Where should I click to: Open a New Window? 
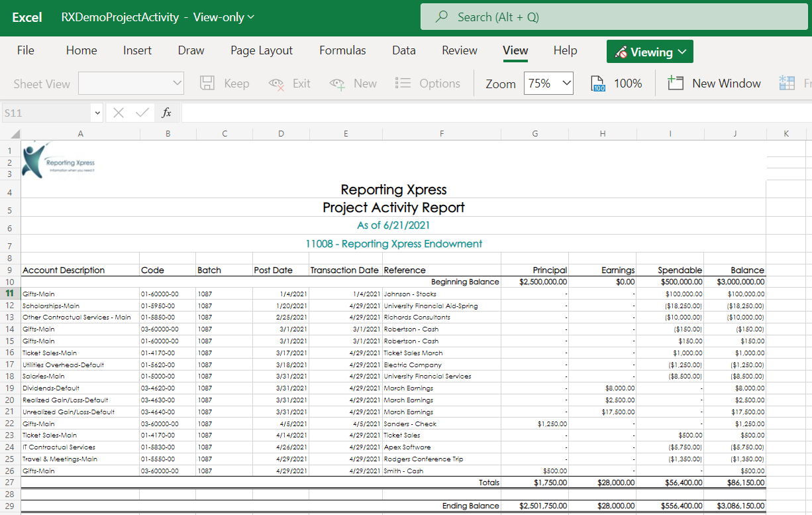[714, 83]
